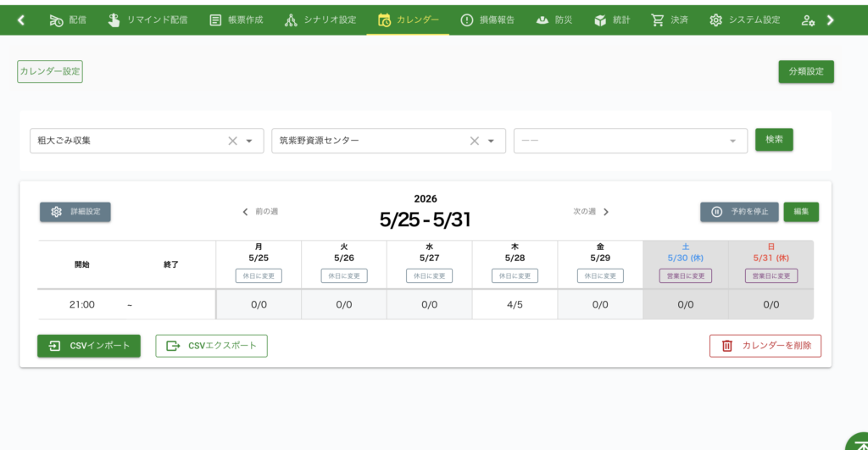Viewport: 868px width, 450px height.
Task: Click the カレンダー calendar icon
Action: 384,20
